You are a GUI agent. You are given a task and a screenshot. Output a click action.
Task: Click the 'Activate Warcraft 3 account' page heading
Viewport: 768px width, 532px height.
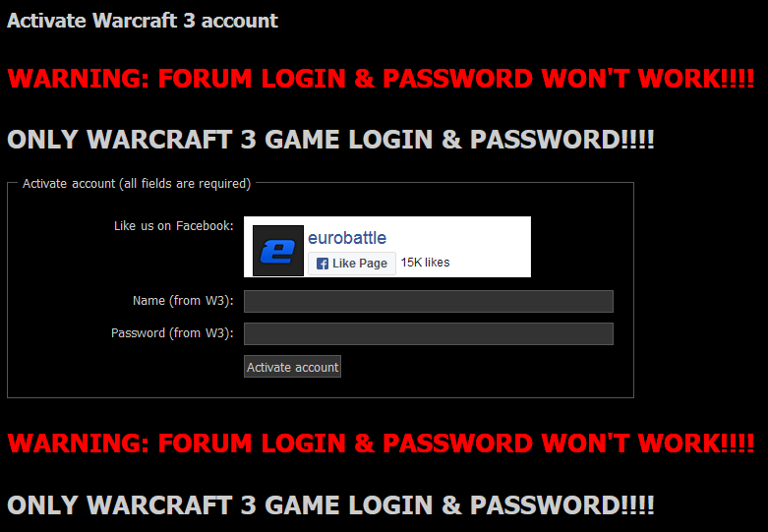[x=143, y=21]
